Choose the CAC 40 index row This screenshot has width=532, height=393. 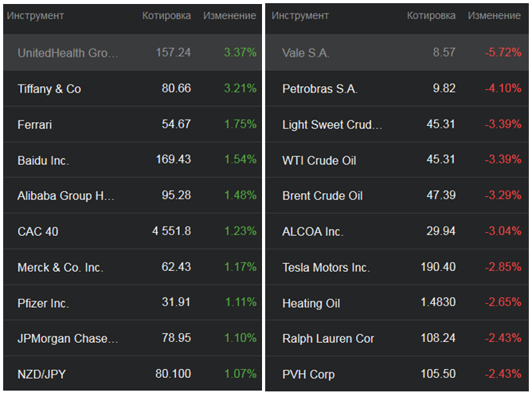click(x=37, y=231)
